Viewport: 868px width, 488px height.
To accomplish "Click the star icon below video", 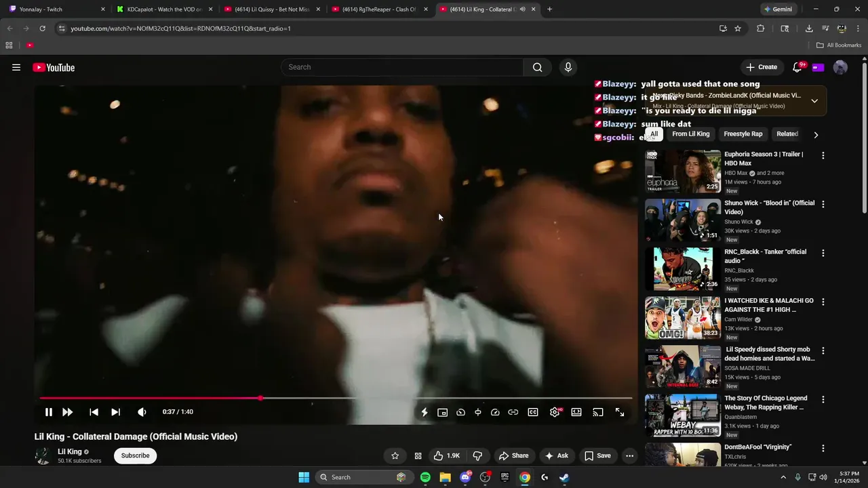I will tap(395, 455).
